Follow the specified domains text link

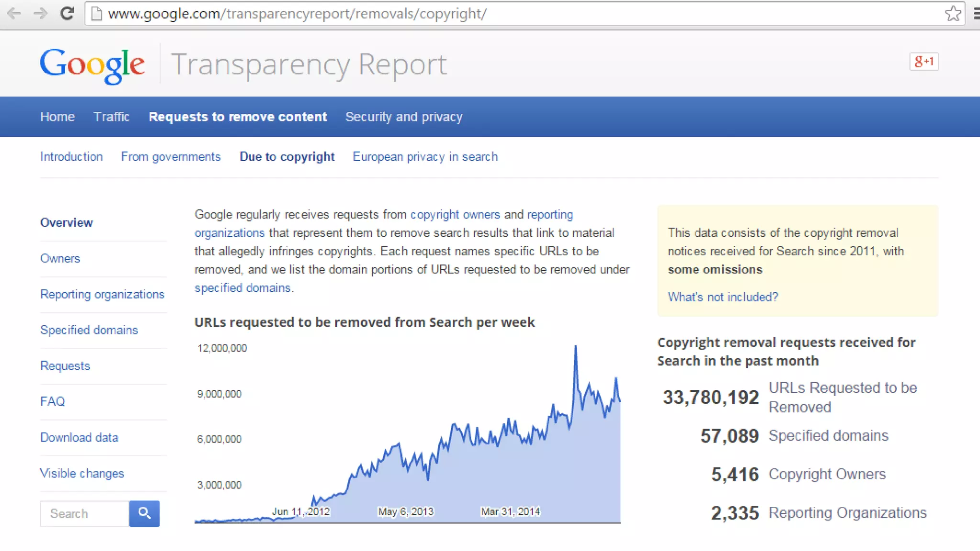pos(242,288)
